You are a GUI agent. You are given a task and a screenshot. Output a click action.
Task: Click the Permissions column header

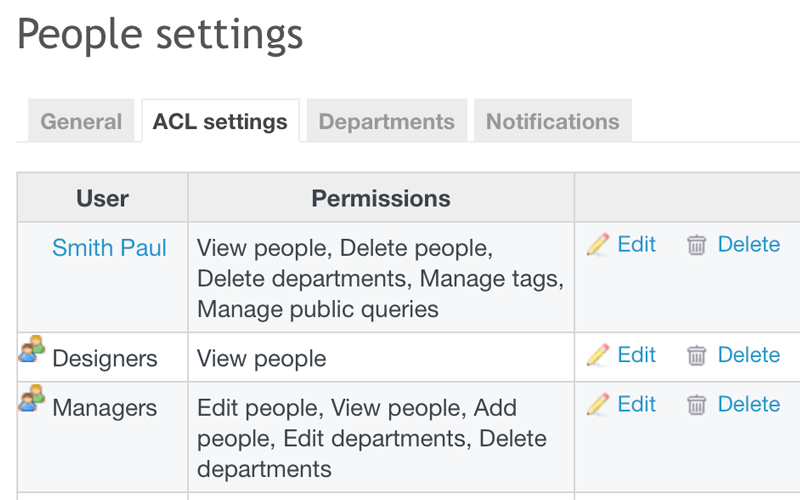coord(381,198)
